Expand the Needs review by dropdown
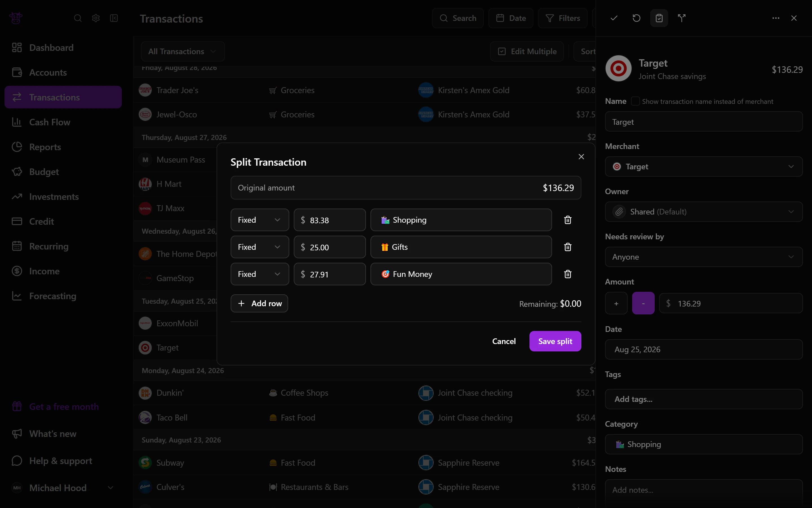The width and height of the screenshot is (812, 508). pyautogui.click(x=704, y=257)
